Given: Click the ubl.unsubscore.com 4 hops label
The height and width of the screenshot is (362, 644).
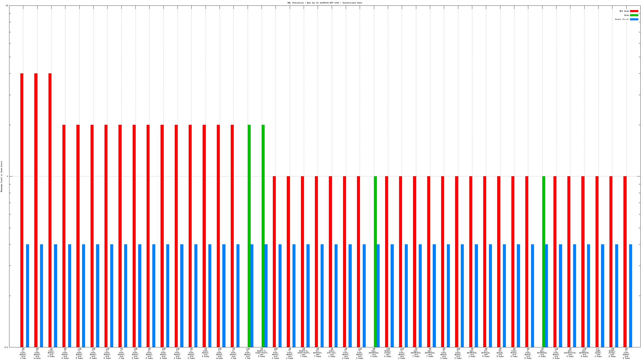Looking at the screenshot, I should click(570, 353).
